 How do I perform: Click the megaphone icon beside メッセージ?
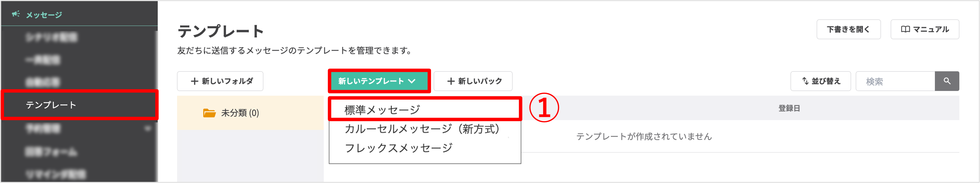(x=16, y=15)
